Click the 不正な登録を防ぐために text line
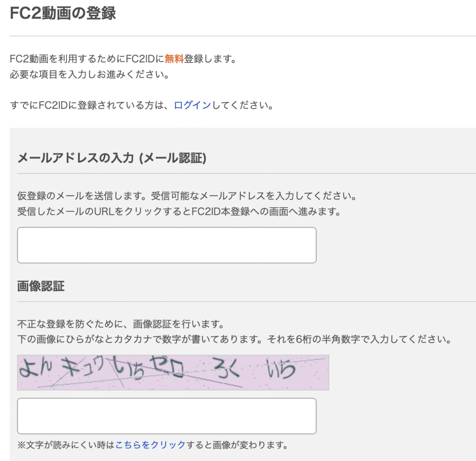The width and height of the screenshot is (476, 461). (121, 323)
